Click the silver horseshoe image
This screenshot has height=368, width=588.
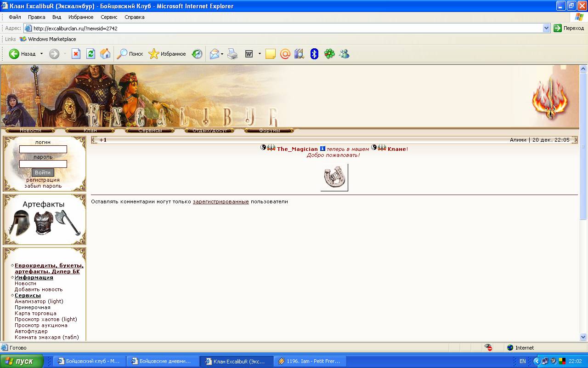point(334,178)
